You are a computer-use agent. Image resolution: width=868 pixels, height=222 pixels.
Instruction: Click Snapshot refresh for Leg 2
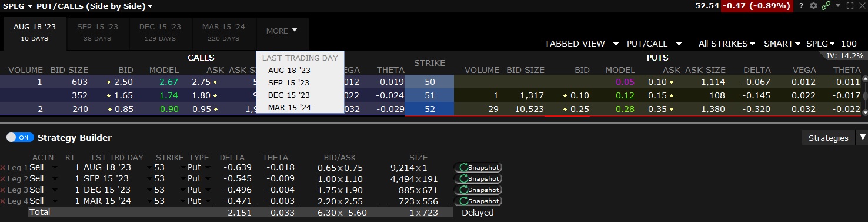pyautogui.click(x=478, y=179)
